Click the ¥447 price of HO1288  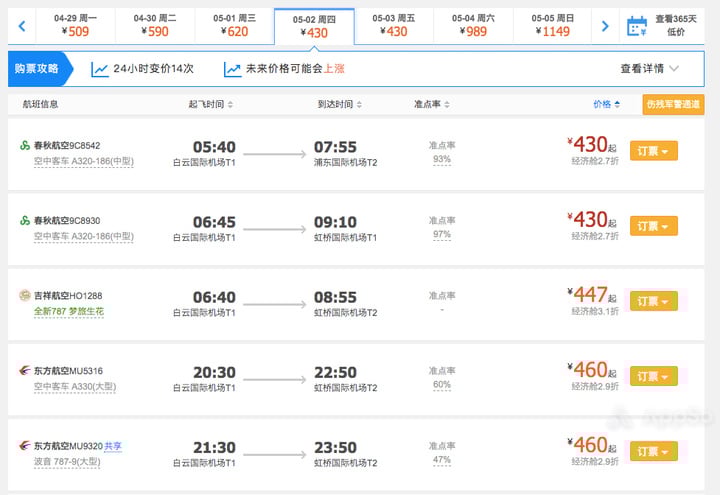click(x=591, y=295)
